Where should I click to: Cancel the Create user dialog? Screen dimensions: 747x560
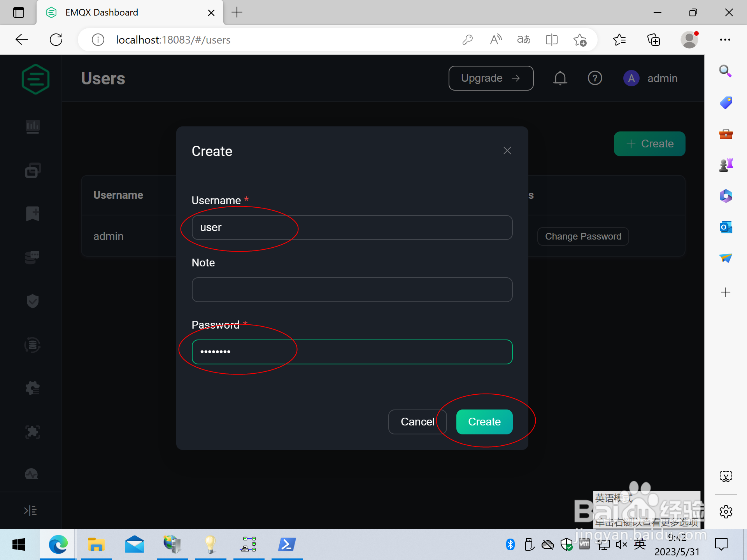pos(417,422)
